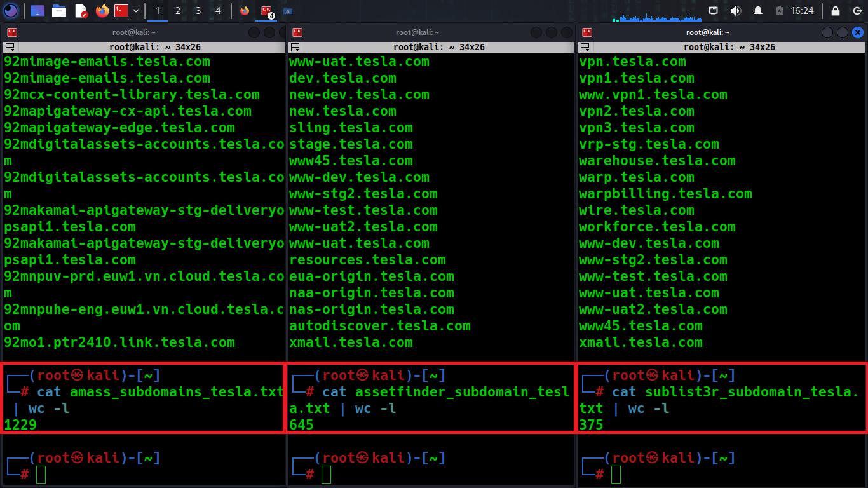Click the log out icon
The image size is (868, 488).
pyautogui.click(x=857, y=11)
